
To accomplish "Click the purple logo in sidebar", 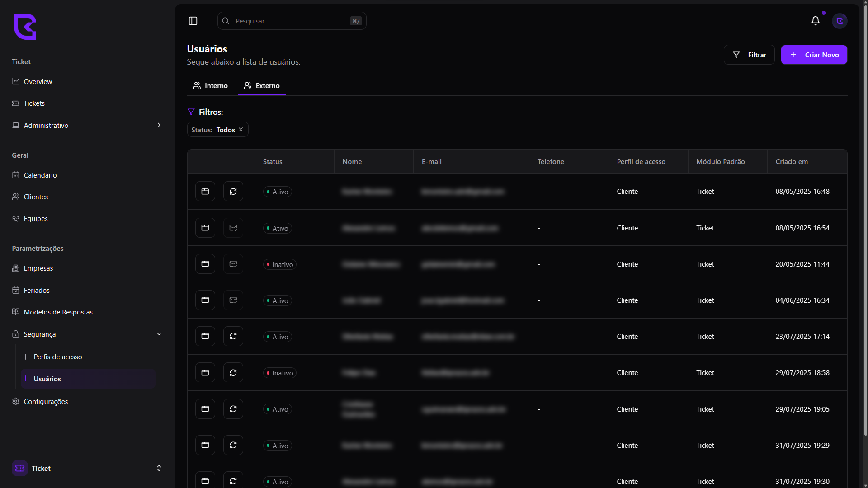I will 25,27.
